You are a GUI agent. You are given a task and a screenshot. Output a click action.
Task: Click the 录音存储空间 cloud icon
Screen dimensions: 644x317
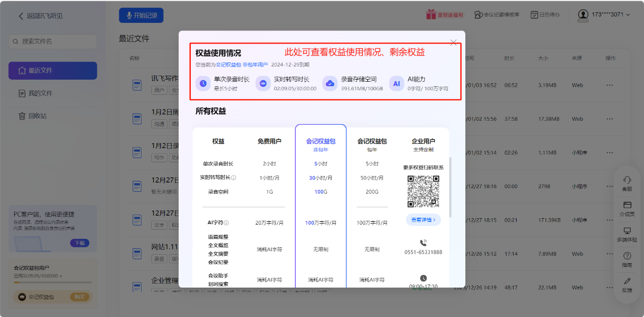coord(330,83)
